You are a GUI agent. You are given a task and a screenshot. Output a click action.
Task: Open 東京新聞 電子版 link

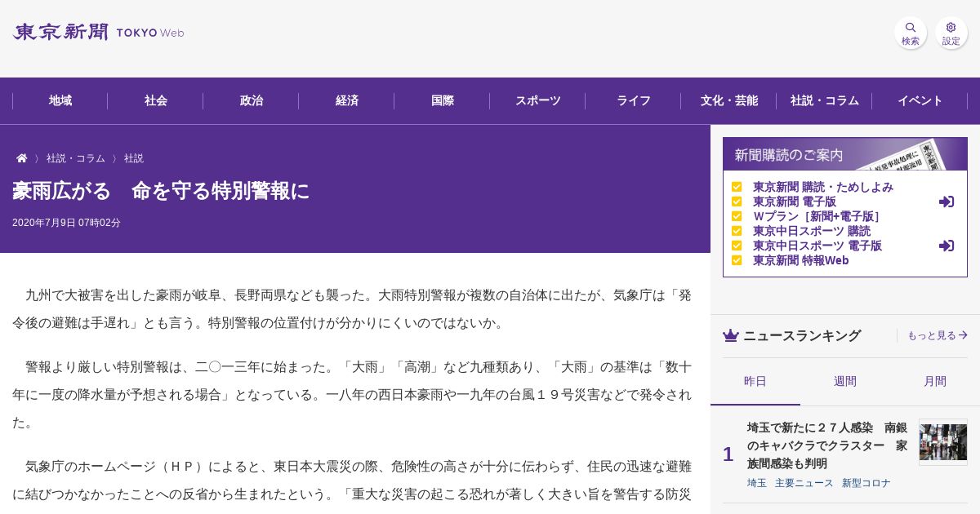click(795, 202)
